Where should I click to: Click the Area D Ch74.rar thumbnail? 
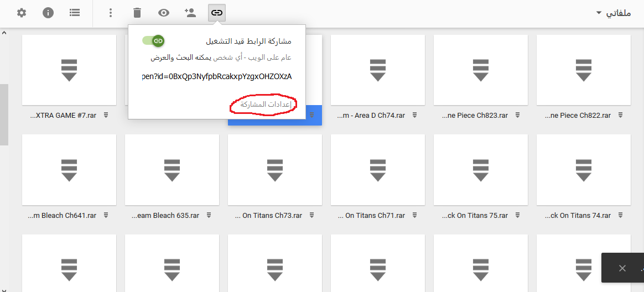378,70
